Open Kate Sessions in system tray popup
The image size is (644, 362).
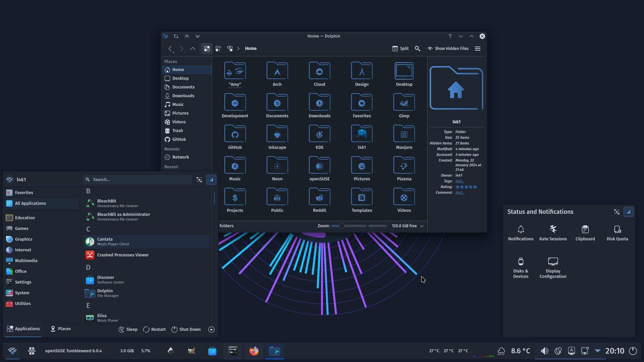click(x=553, y=233)
